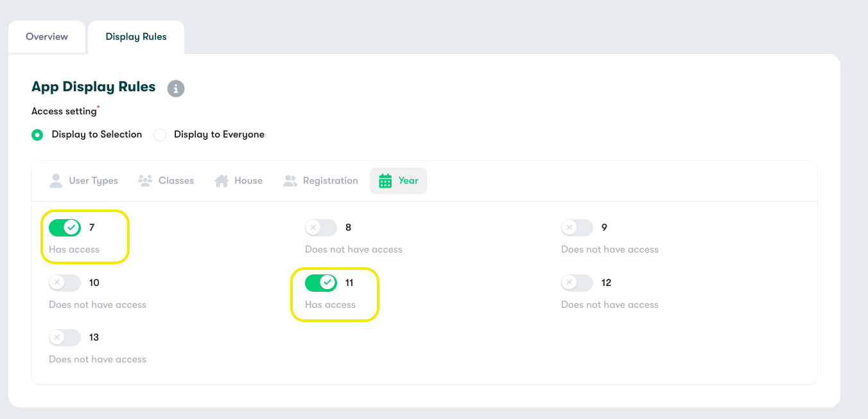
Task: Switch on the year 13 toggle
Action: (x=65, y=337)
